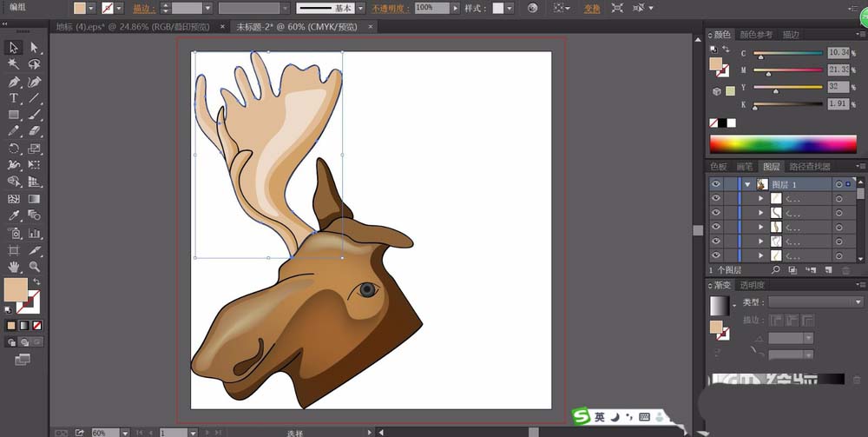Collapse the 图层 1 layer tree
This screenshot has width=868, height=437.
click(x=747, y=184)
